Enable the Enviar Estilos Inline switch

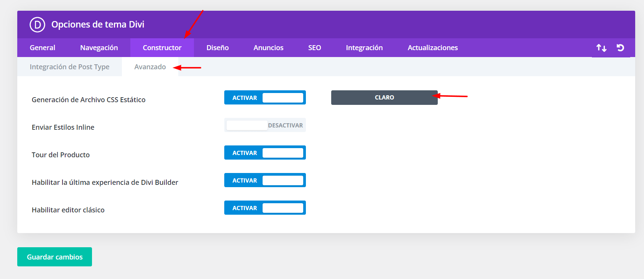coord(265,125)
